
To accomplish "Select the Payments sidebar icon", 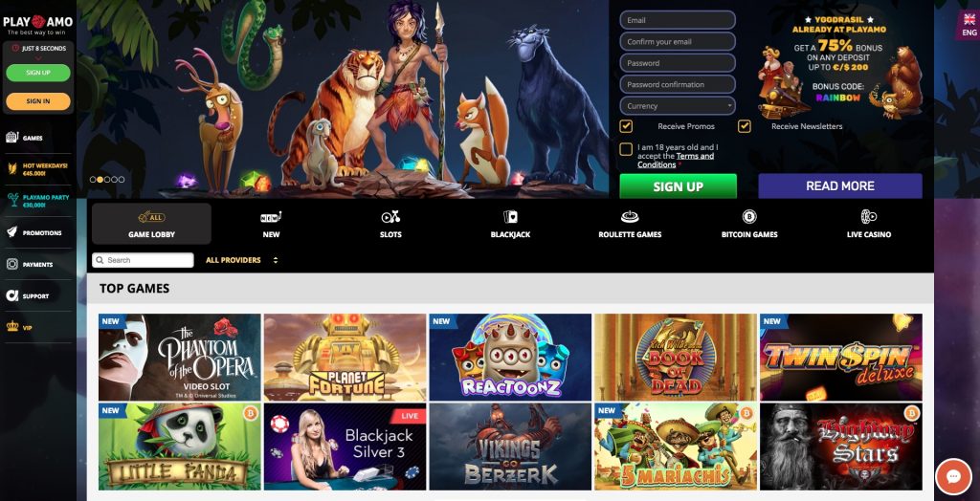I will pos(11,264).
